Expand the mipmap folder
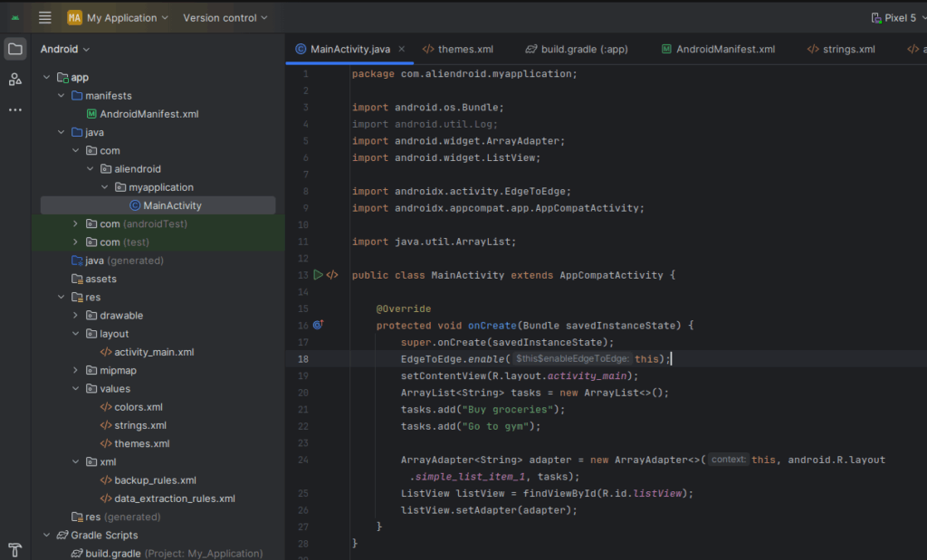 click(76, 370)
